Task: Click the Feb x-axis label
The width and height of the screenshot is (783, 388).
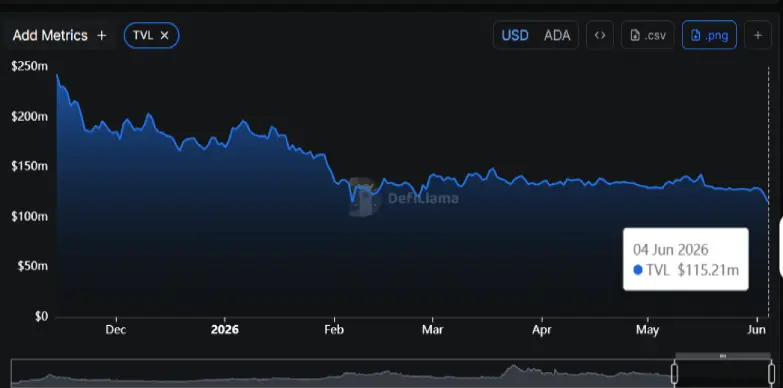Action: tap(334, 330)
